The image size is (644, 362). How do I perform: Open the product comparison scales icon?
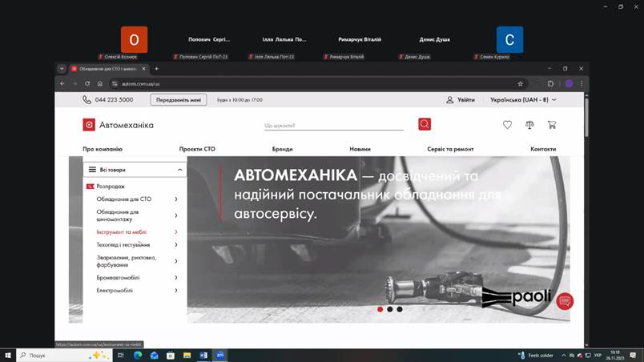pyautogui.click(x=529, y=125)
